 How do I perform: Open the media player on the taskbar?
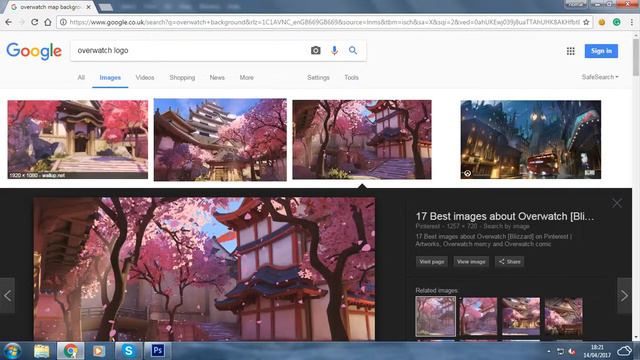coord(99,351)
